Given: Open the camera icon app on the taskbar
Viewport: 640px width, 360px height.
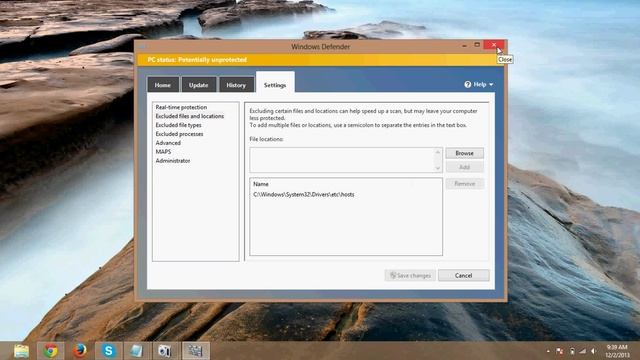Looking at the screenshot, I should [165, 351].
